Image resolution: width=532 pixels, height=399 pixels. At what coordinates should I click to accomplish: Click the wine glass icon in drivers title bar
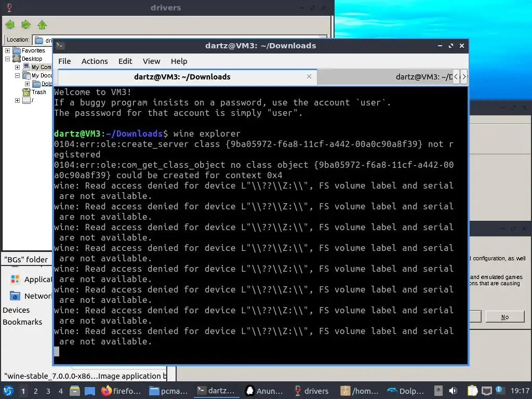(9, 7)
